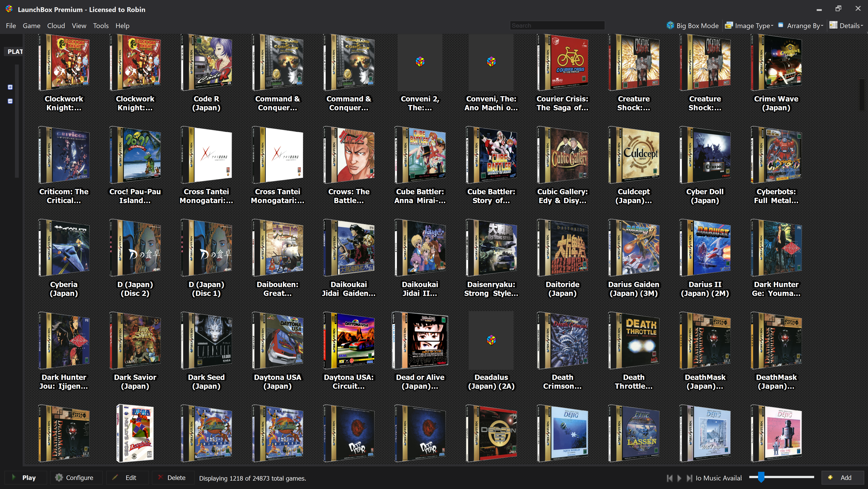
Task: Select Daibouken: Great cover
Action: click(278, 248)
